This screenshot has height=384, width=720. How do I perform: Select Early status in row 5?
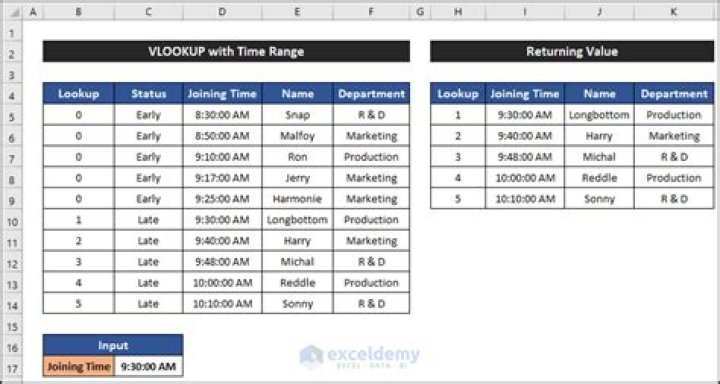coord(148,115)
